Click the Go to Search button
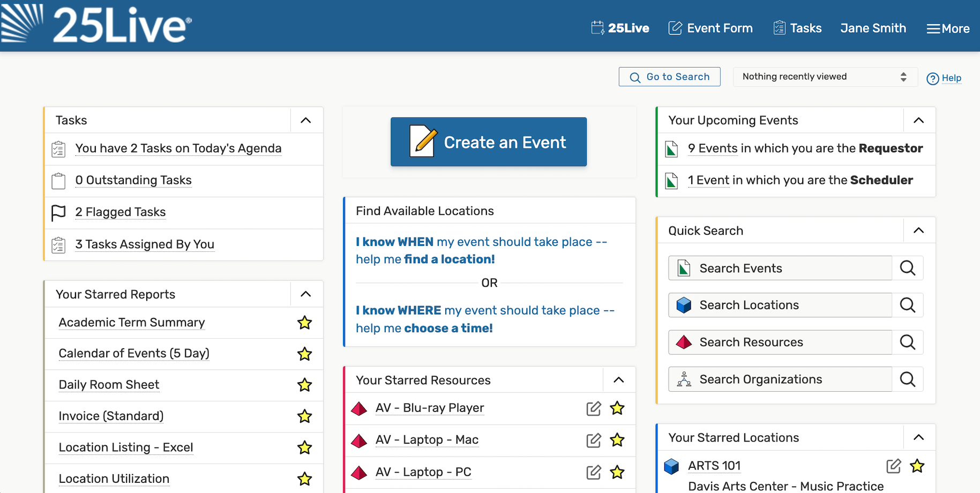Image resolution: width=980 pixels, height=493 pixels. (670, 77)
